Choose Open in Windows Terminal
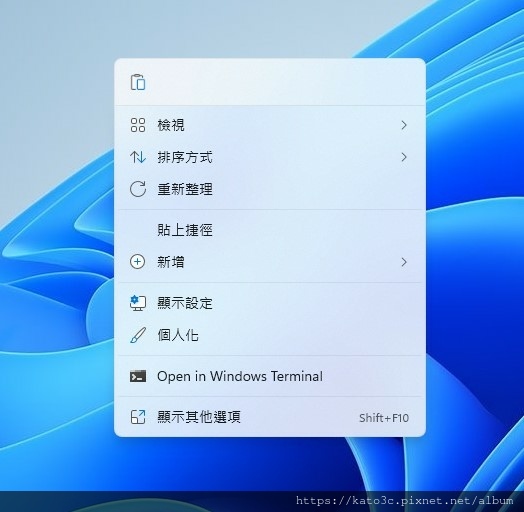The width and height of the screenshot is (524, 512). pyautogui.click(x=270, y=376)
